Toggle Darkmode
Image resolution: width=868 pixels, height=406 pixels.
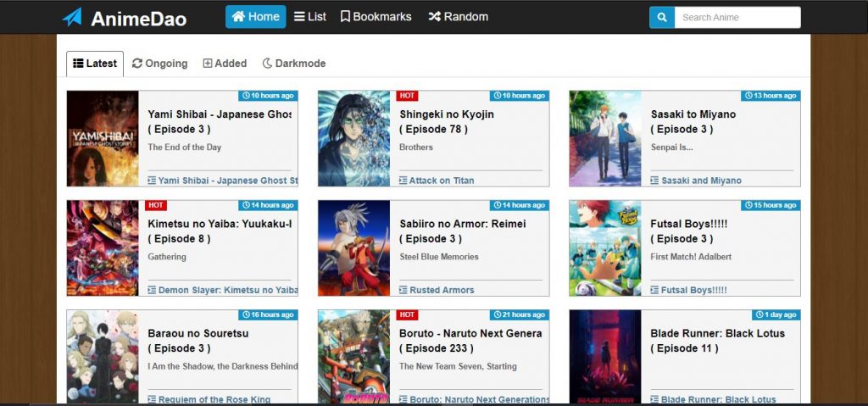coord(294,64)
